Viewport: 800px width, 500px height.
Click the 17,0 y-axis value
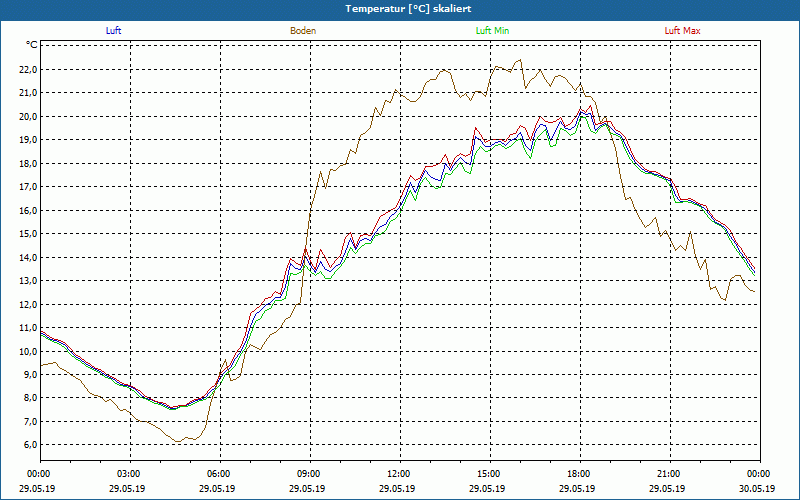(x=29, y=187)
